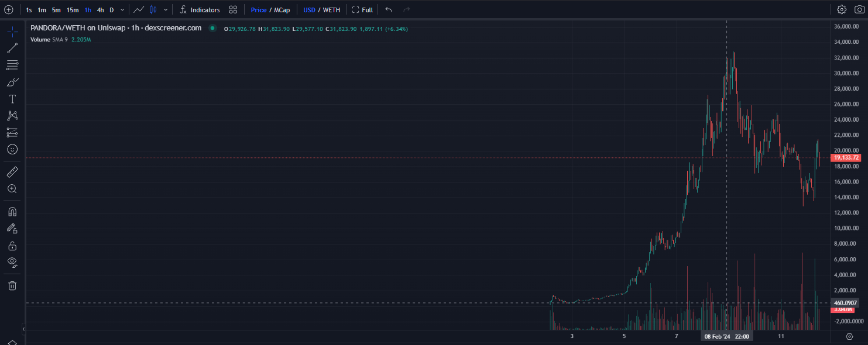Enter Full screen chart mode
The height and width of the screenshot is (345, 868).
point(362,10)
